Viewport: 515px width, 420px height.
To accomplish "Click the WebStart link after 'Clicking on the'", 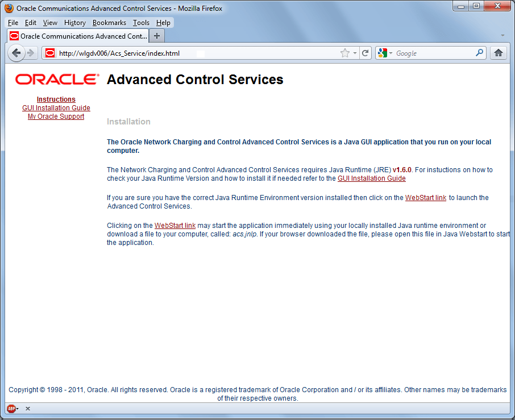I will point(175,226).
